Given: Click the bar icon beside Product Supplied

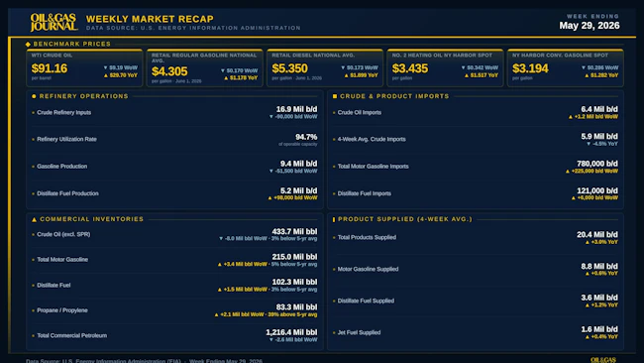Looking at the screenshot, I should (334, 219).
